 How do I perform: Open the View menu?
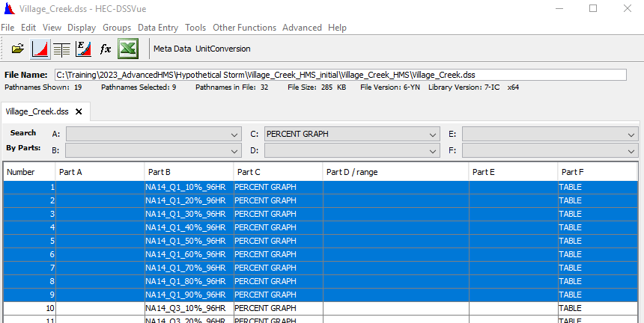[52, 28]
